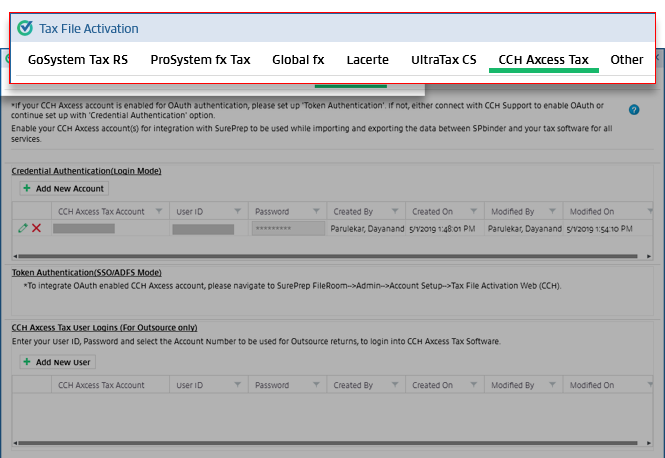The height and width of the screenshot is (458, 665).
Task: Click the red delete X icon
Action: click(37, 229)
